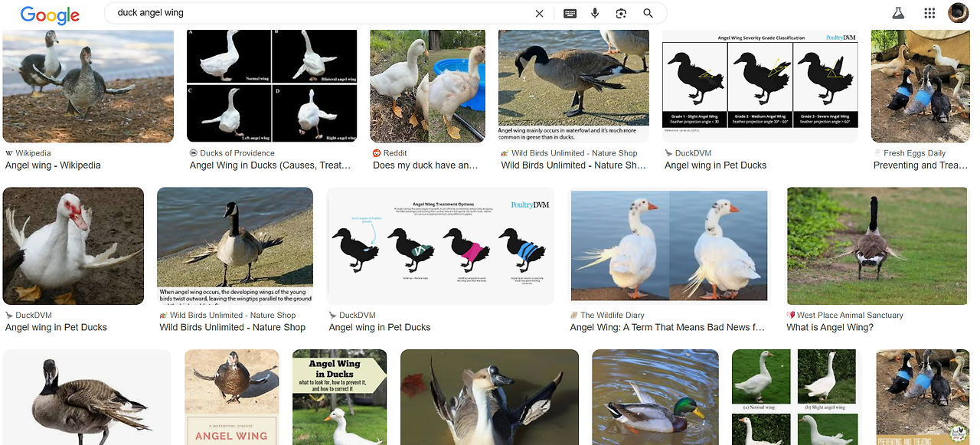Click 'What is Angel Wing?' link
This screenshot has width=980, height=445.
pyautogui.click(x=830, y=328)
